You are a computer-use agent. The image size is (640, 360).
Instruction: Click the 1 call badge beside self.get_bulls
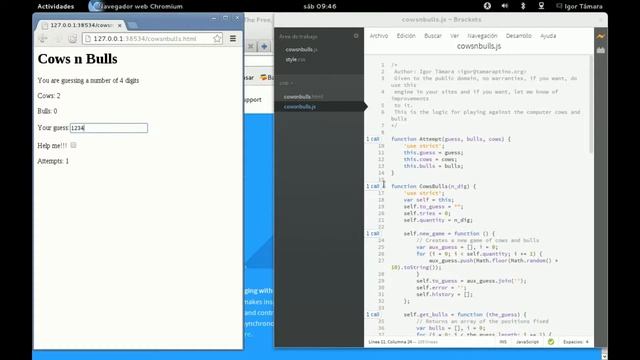click(x=373, y=315)
